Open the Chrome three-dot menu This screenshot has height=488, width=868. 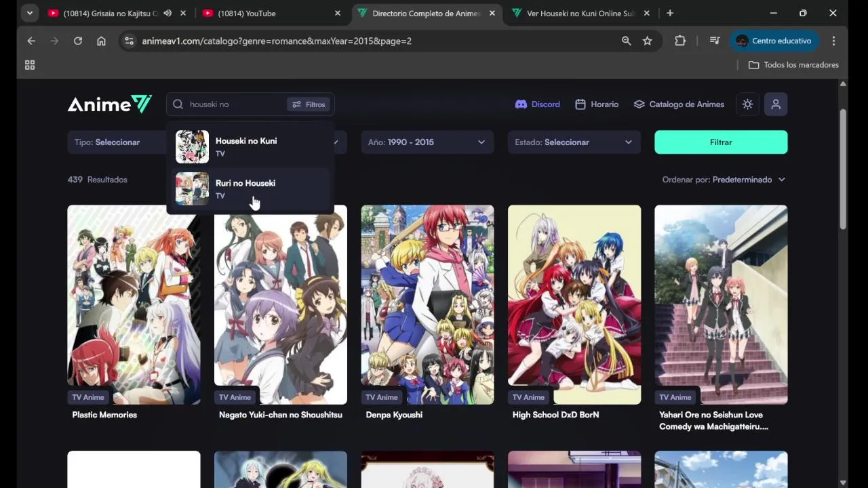833,41
